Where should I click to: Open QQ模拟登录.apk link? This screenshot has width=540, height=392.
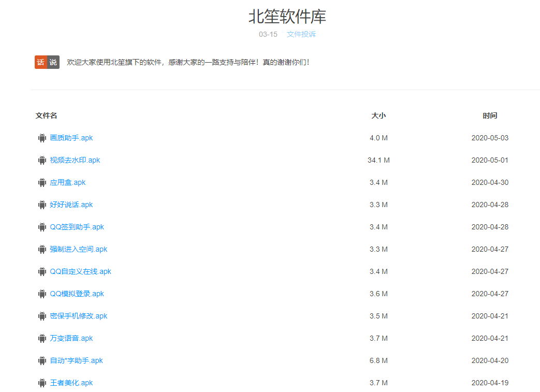point(77,294)
